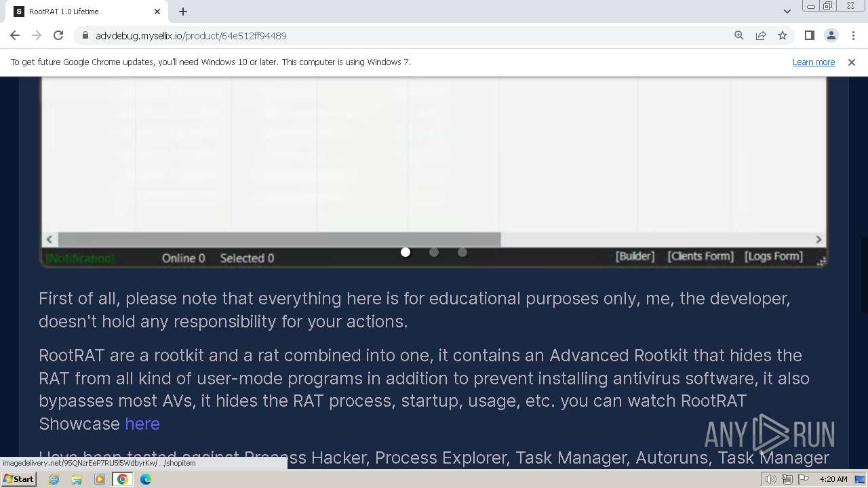The height and width of the screenshot is (488, 868).
Task: Click the horizontal scrollbar thumb in image
Action: [x=279, y=239]
